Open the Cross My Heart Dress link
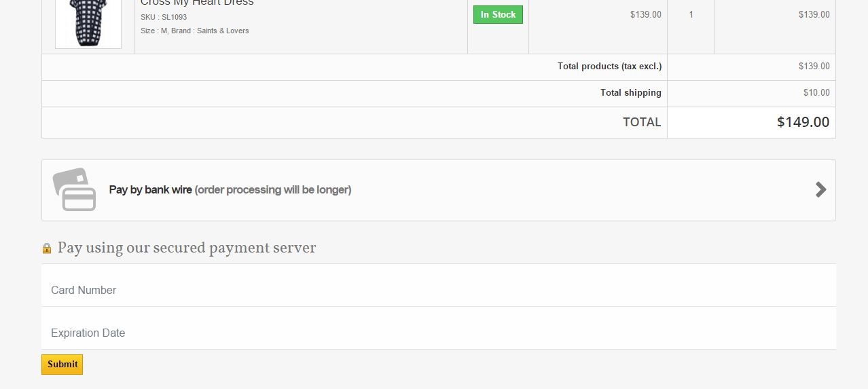This screenshot has height=389, width=868. tap(197, 3)
